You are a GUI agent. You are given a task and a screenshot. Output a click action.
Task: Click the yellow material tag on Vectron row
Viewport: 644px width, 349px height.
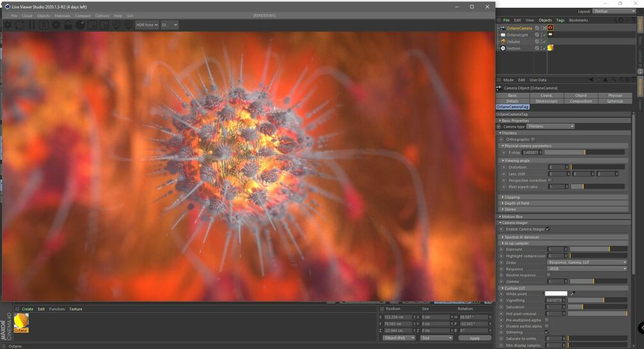point(550,48)
